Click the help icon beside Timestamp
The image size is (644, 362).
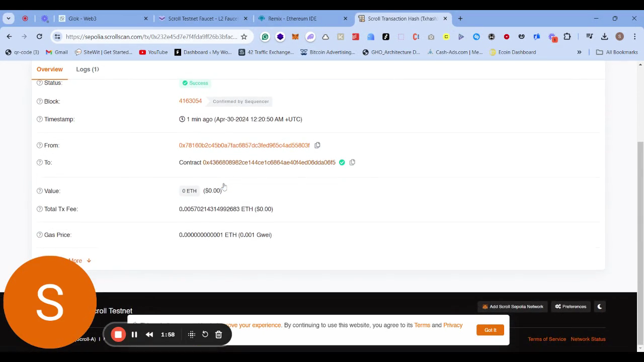pos(40,119)
